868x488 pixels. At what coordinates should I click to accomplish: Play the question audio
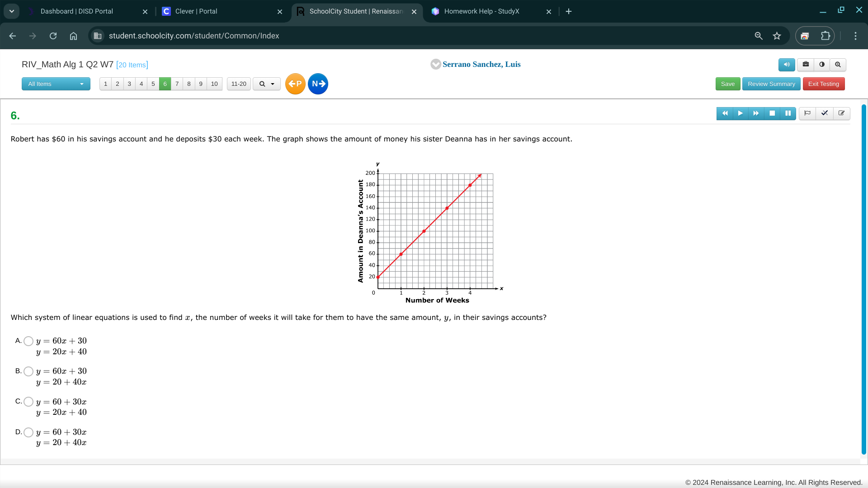pos(741,113)
